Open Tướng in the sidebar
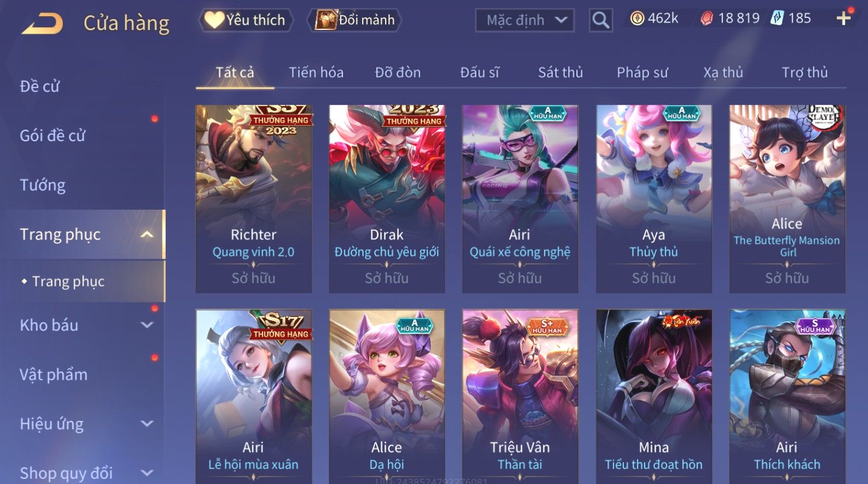868x484 pixels. [43, 185]
